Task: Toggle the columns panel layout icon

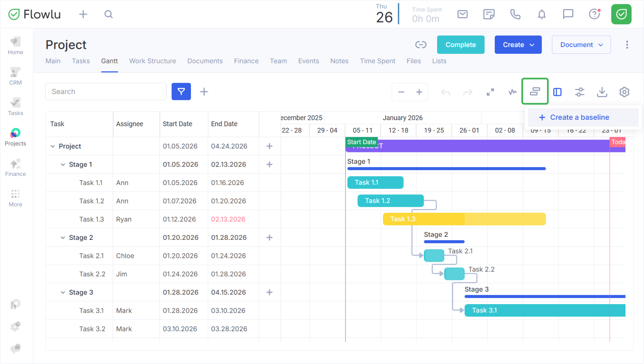Action: (557, 92)
